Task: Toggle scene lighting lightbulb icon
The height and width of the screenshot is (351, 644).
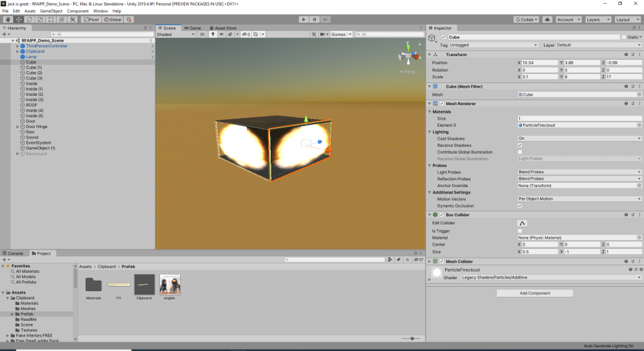Action: coord(213,35)
